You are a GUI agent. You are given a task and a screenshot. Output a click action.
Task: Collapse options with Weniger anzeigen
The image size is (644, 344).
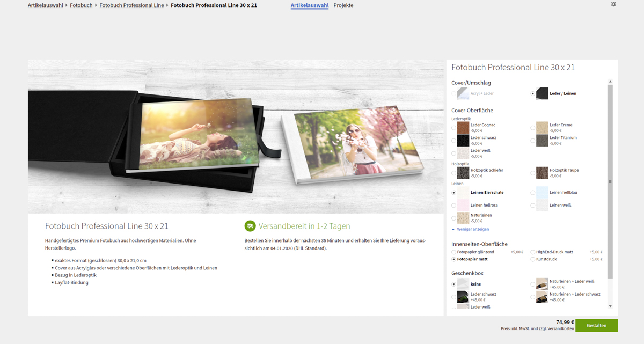point(472,229)
